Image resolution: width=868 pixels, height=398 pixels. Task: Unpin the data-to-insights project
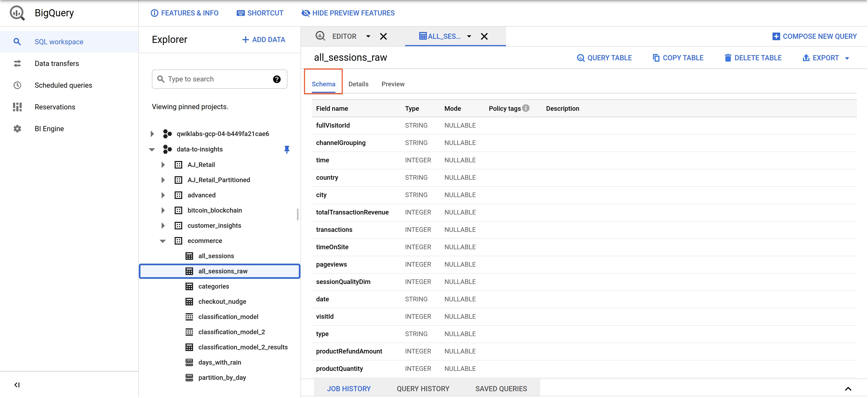(287, 149)
